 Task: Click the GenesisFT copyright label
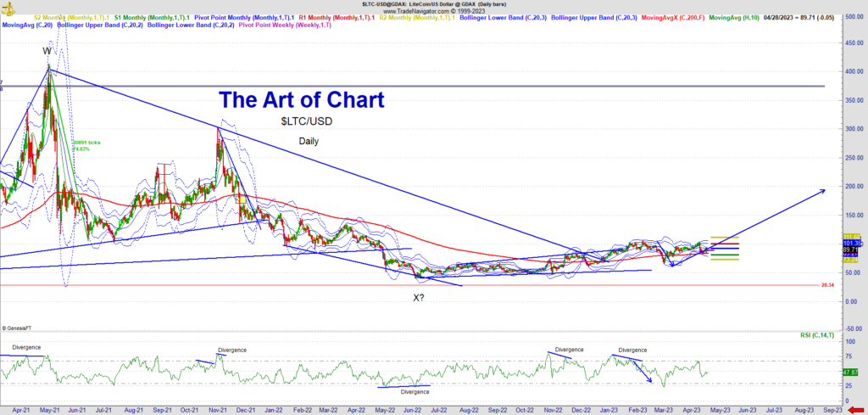click(17, 328)
